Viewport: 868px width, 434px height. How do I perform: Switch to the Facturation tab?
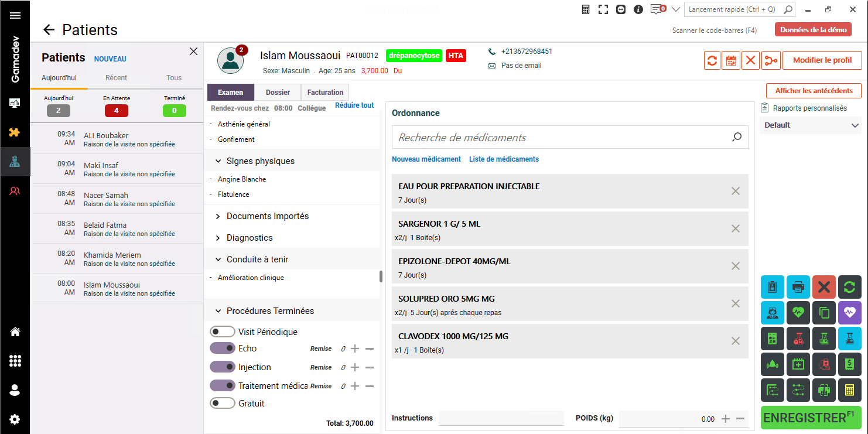pos(325,93)
